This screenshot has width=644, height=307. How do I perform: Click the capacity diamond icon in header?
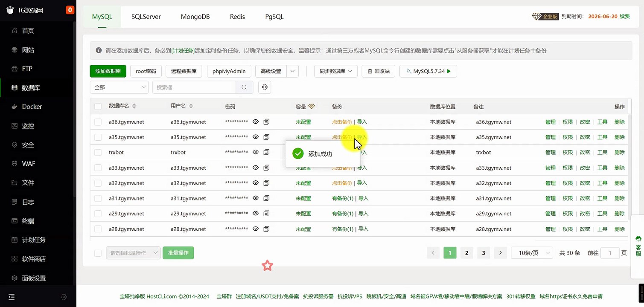[311, 106]
